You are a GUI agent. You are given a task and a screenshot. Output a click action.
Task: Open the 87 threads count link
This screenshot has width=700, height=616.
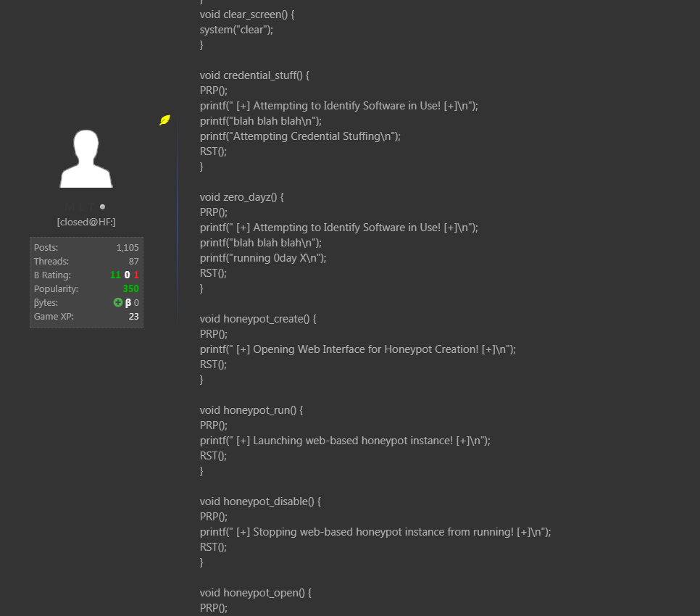pos(133,262)
